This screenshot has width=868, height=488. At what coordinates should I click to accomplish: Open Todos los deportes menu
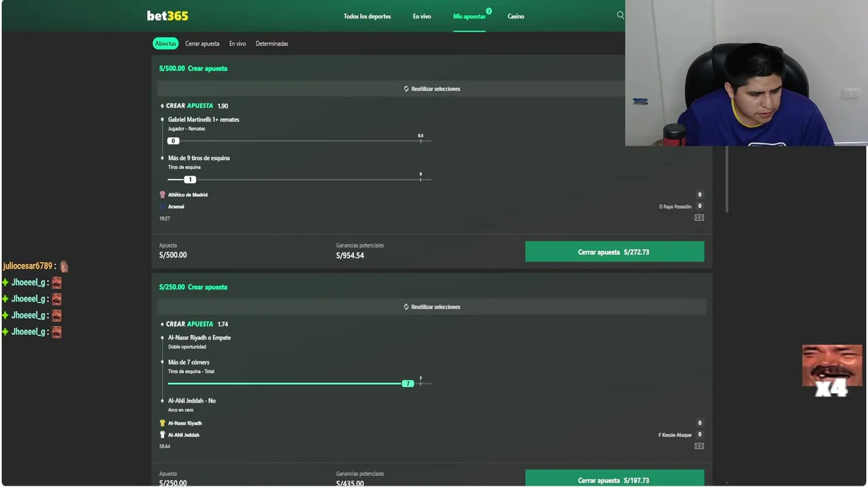point(367,16)
